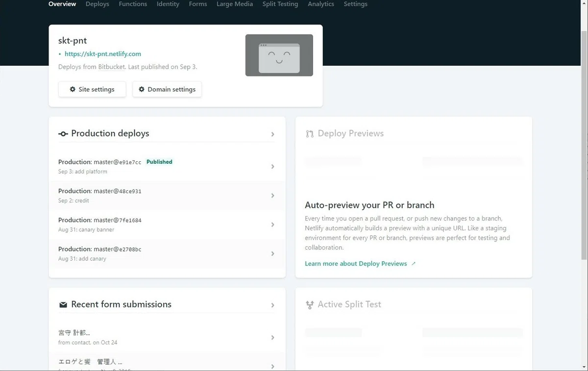Image resolution: width=588 pixels, height=371 pixels.
Task: Select the Published badge on master@e91e7cc
Action: [159, 162]
